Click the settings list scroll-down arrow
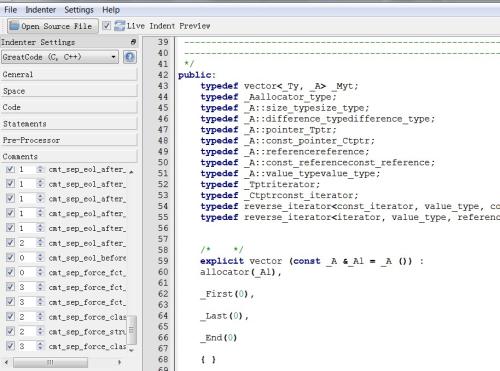The width and height of the screenshot is (500, 371). pos(131,350)
